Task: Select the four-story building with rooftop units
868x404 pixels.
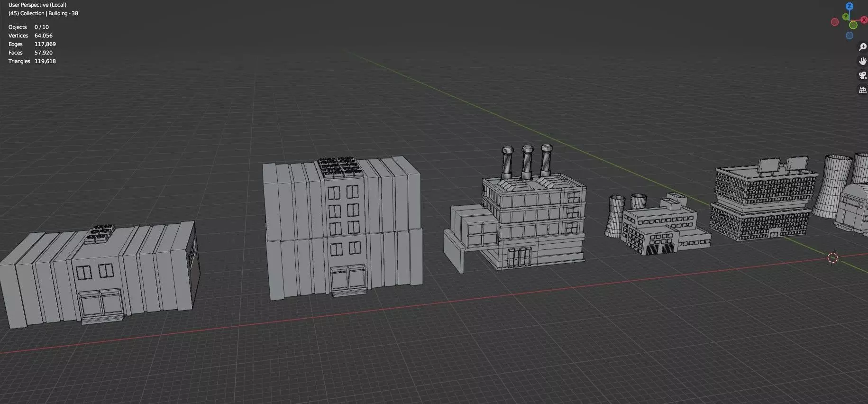Action: 343,228
